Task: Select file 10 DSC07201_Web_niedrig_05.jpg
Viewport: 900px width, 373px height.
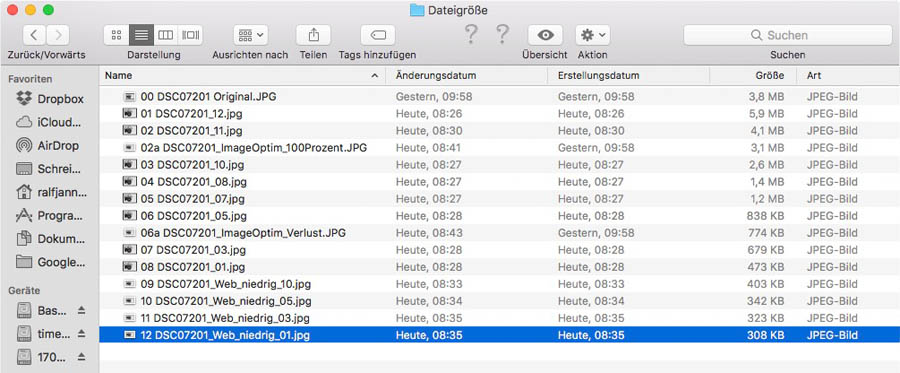Action: (499, 301)
